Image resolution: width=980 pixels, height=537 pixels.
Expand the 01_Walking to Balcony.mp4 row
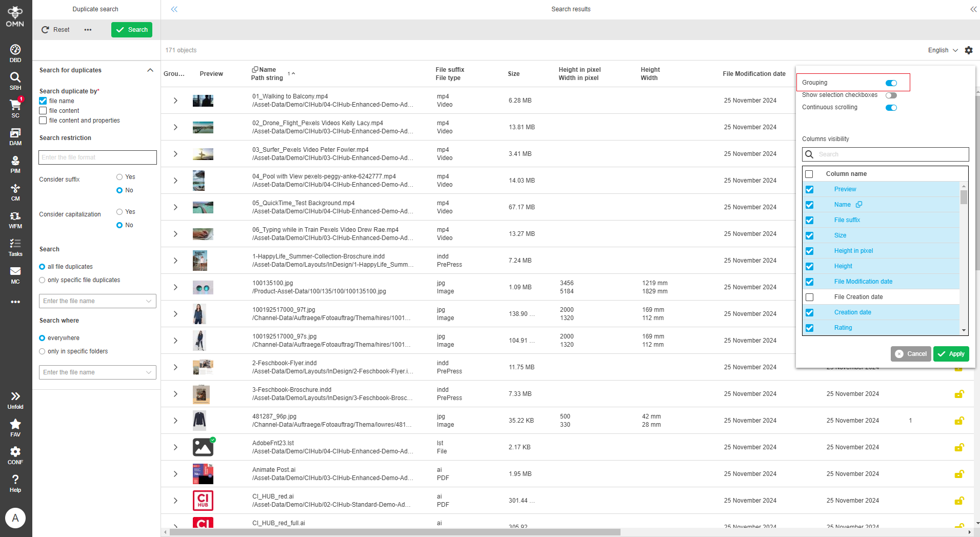pyautogui.click(x=175, y=101)
